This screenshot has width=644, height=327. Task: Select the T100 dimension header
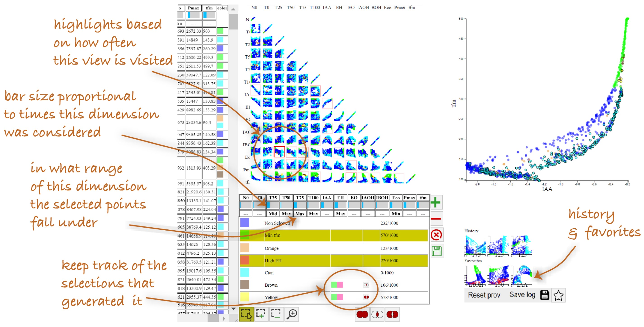313,198
